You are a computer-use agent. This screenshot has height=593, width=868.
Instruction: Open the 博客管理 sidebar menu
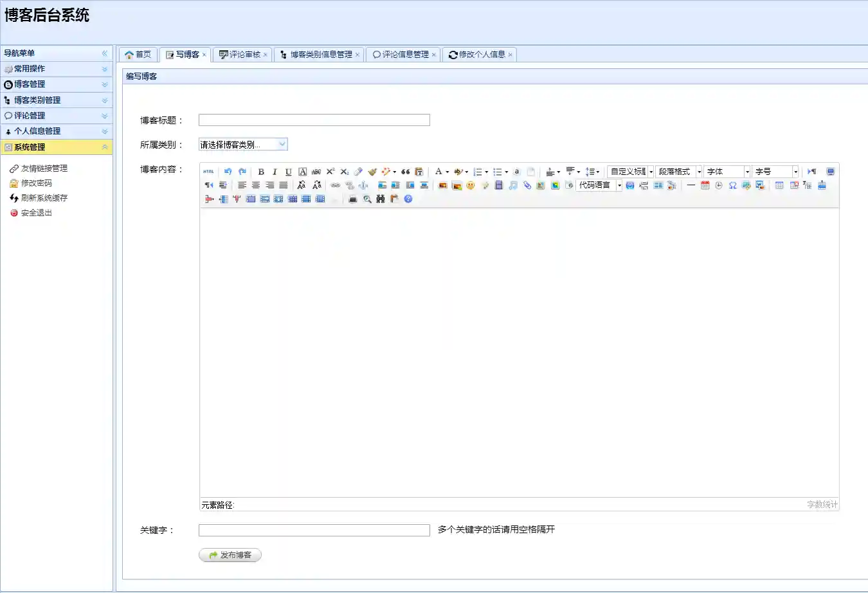click(x=57, y=84)
